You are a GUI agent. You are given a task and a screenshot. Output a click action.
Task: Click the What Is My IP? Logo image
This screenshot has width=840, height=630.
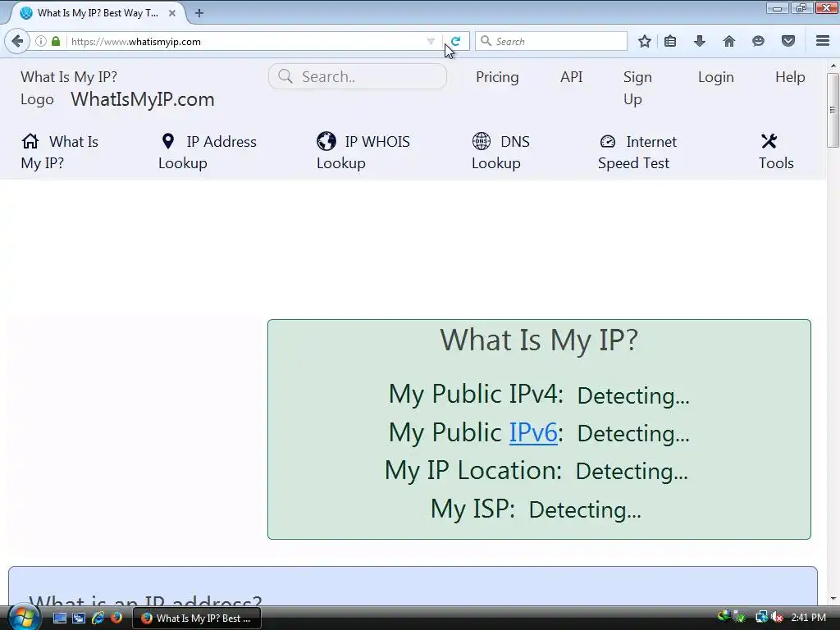pos(69,88)
